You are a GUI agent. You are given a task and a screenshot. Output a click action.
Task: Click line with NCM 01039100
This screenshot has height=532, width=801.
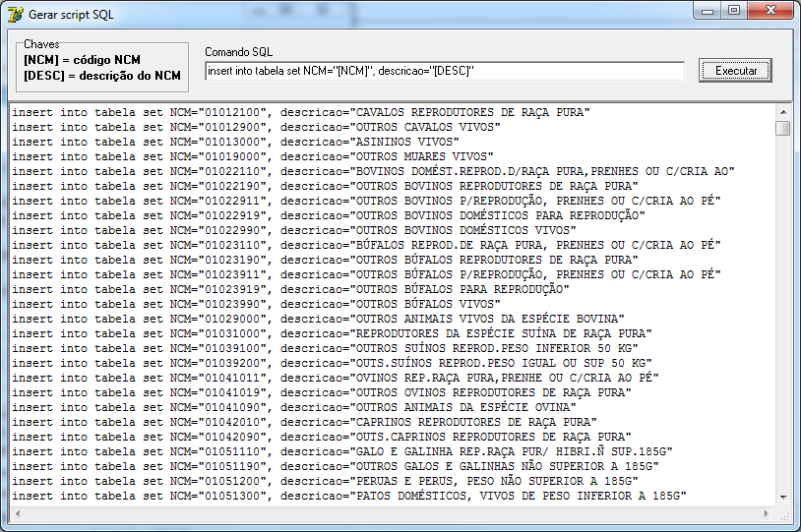(325, 349)
